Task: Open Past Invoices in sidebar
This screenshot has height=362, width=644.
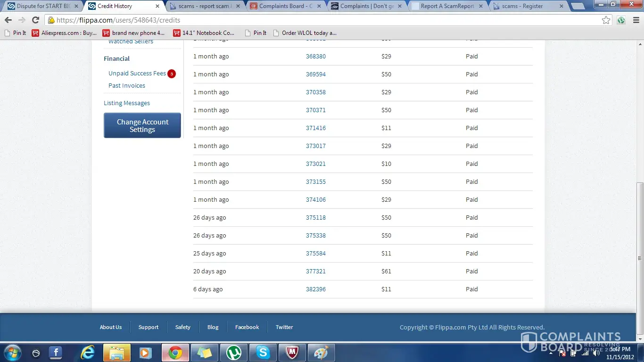Action: point(127,86)
